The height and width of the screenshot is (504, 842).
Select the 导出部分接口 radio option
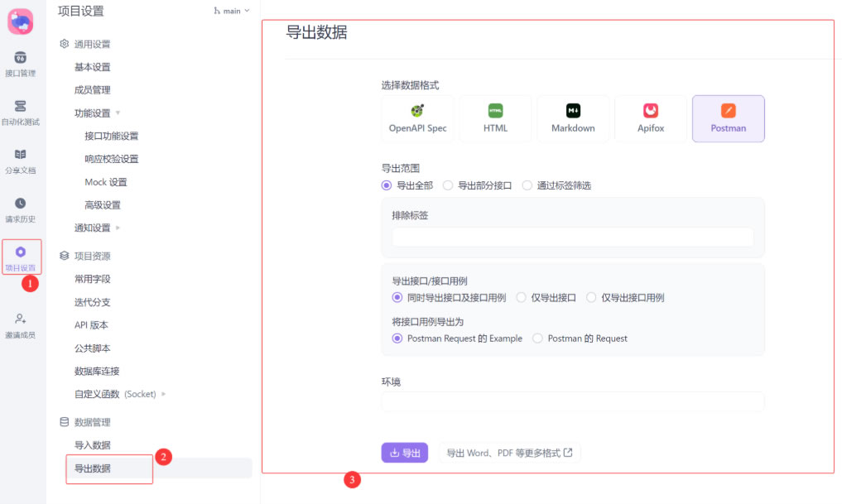point(449,185)
